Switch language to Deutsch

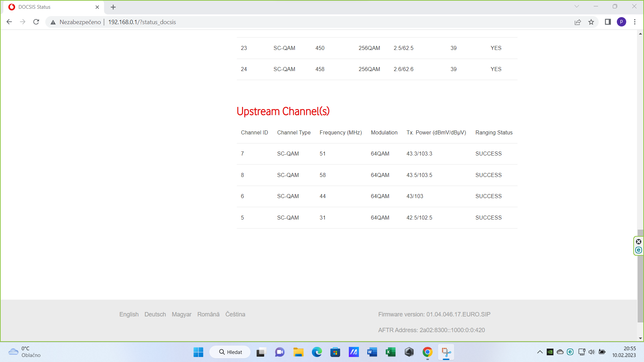tap(155, 314)
